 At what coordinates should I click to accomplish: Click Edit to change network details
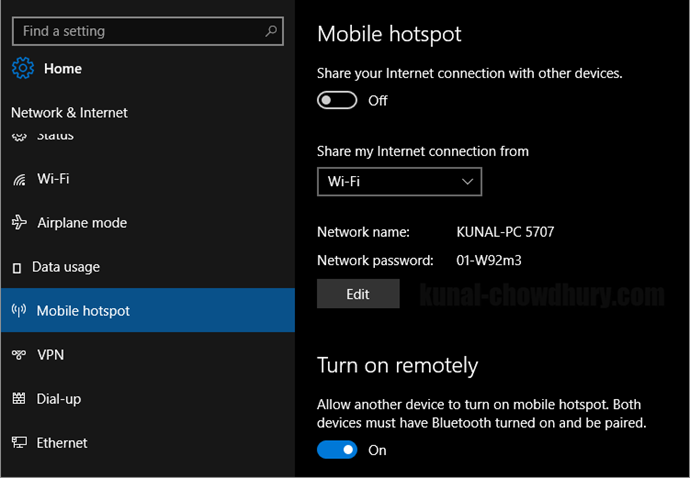[358, 294]
